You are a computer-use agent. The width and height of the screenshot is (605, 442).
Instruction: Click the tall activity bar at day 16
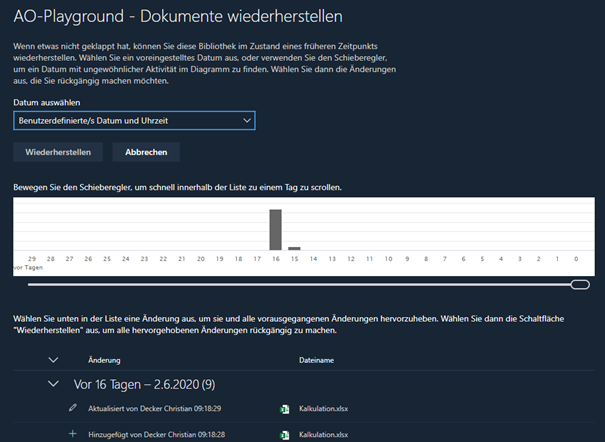(275, 229)
